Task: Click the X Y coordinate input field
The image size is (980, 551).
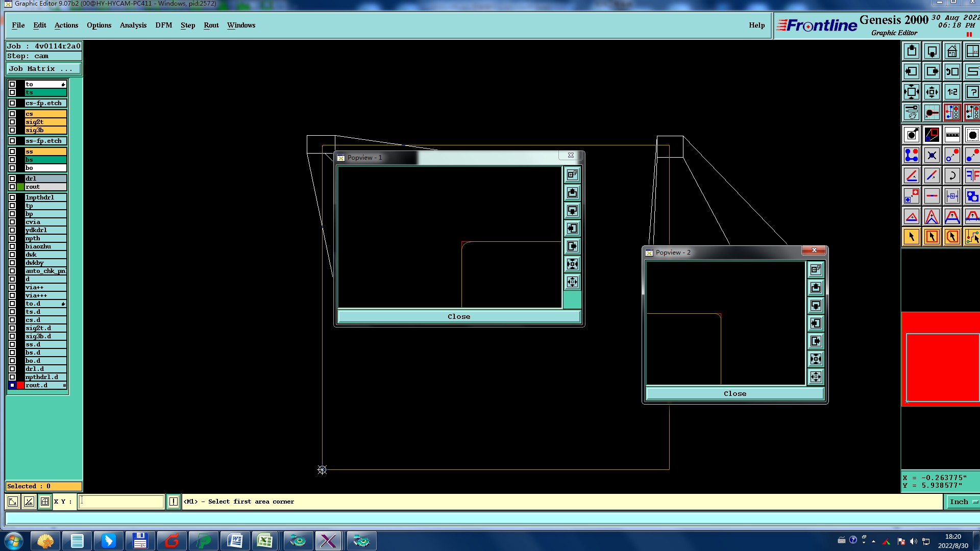Action: 121,502
